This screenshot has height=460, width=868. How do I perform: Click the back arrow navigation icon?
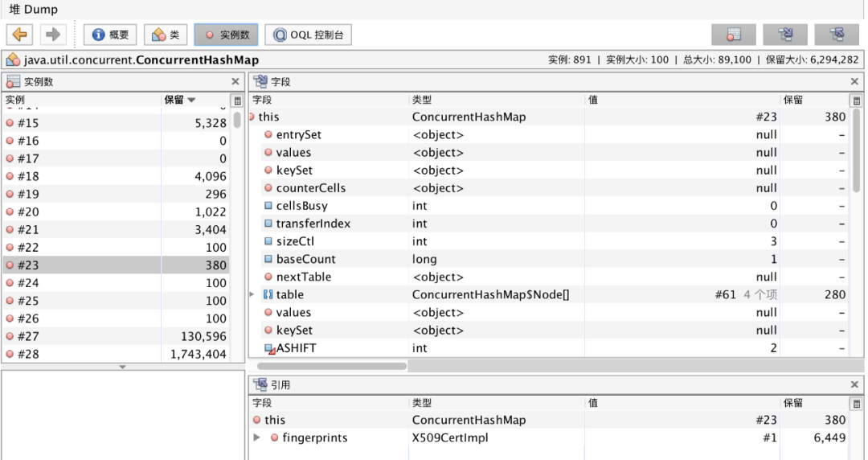tap(20, 35)
